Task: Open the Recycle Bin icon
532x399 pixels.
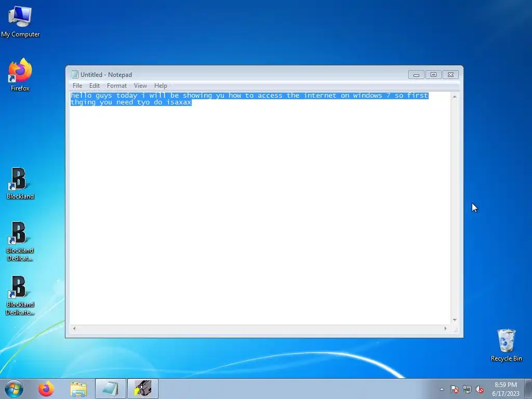Action: coord(506,345)
